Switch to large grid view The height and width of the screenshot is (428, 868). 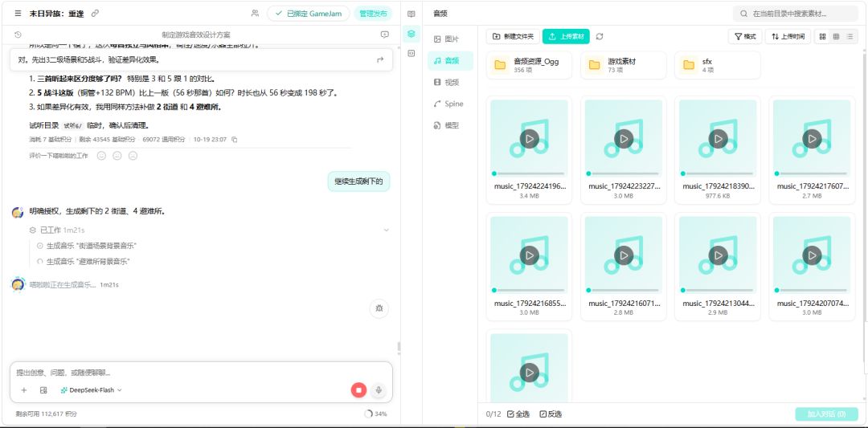[x=823, y=36]
